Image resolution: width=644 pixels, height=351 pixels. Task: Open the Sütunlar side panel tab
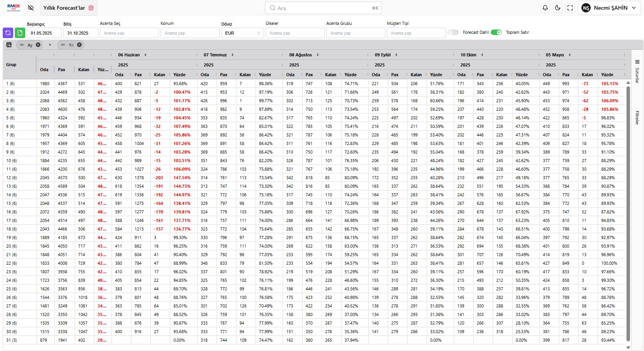click(x=637, y=72)
